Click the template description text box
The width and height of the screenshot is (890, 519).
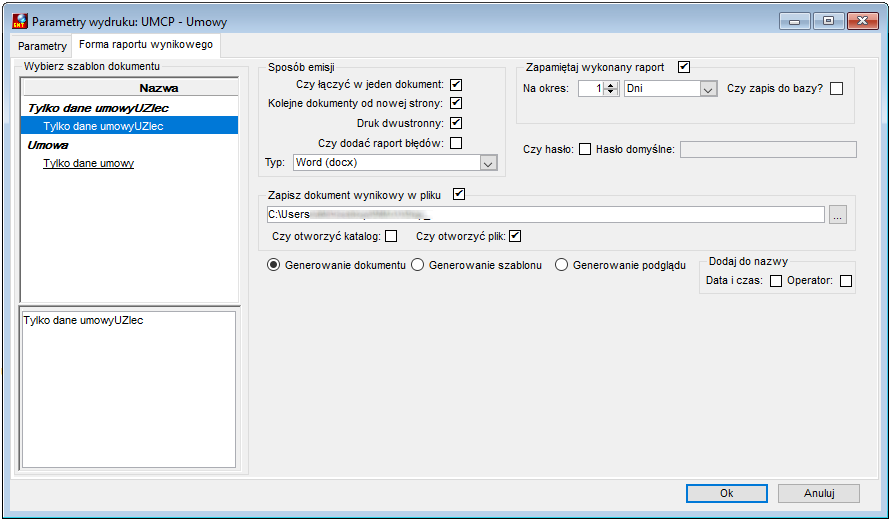coord(128,389)
